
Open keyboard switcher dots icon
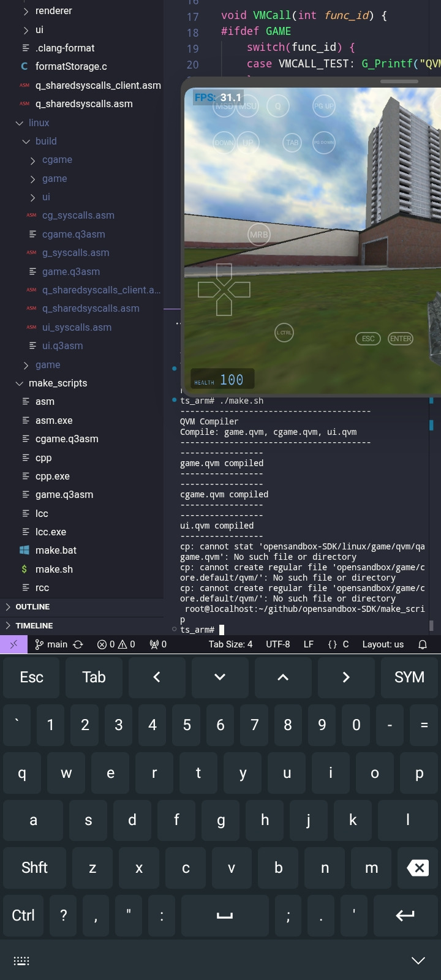point(21,961)
